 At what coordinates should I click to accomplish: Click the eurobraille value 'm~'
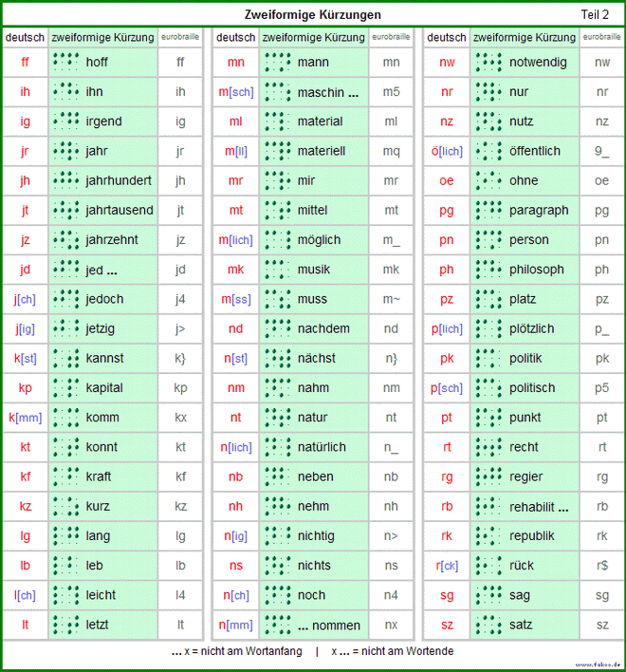pyautogui.click(x=391, y=299)
